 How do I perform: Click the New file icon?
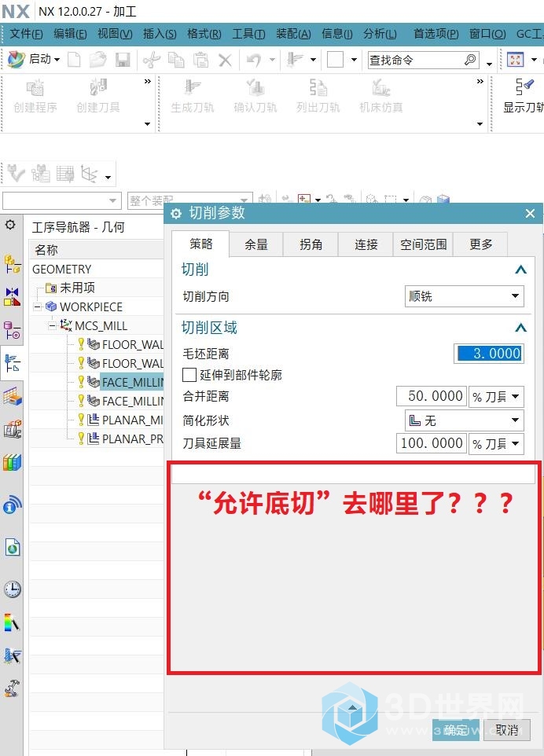point(74,60)
